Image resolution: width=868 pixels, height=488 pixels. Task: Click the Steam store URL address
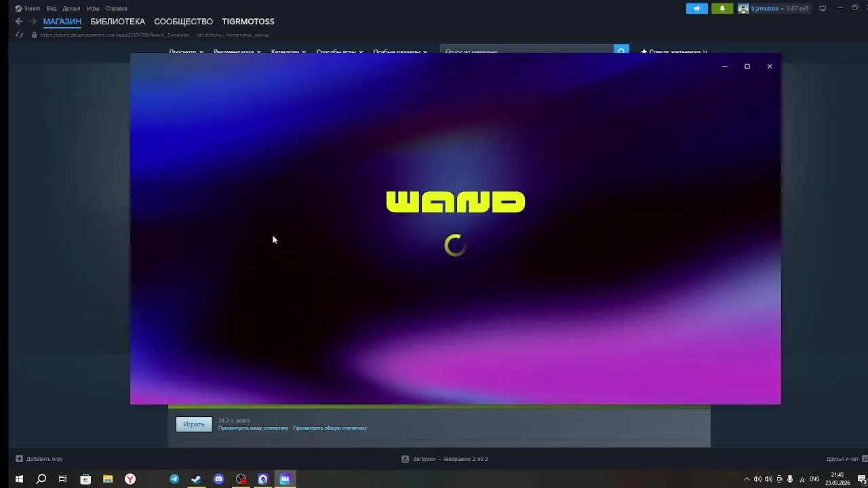tap(155, 35)
